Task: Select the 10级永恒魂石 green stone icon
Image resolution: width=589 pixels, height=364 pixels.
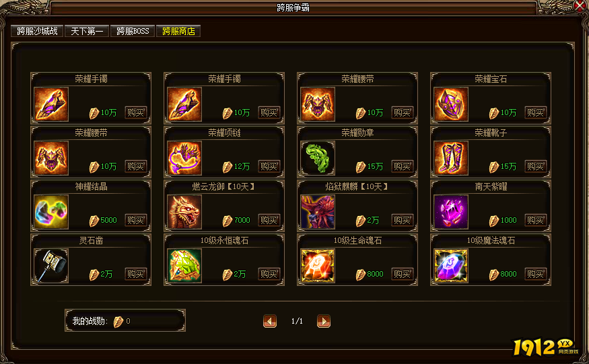Action: pyautogui.click(x=184, y=266)
